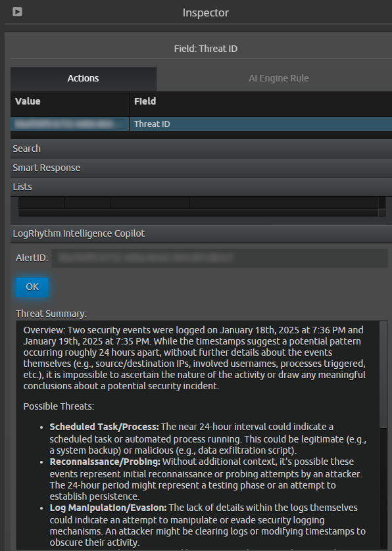
Task: Click the Log Manipulation/Evasion bullet heading
Action: (x=108, y=508)
